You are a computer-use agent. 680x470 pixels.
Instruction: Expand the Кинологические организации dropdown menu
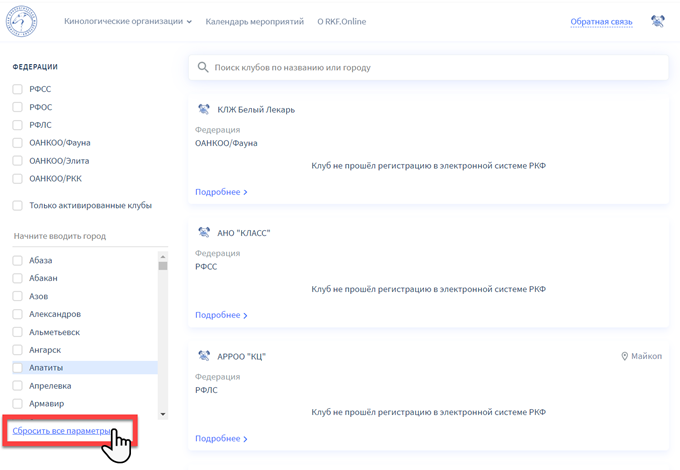(x=127, y=21)
